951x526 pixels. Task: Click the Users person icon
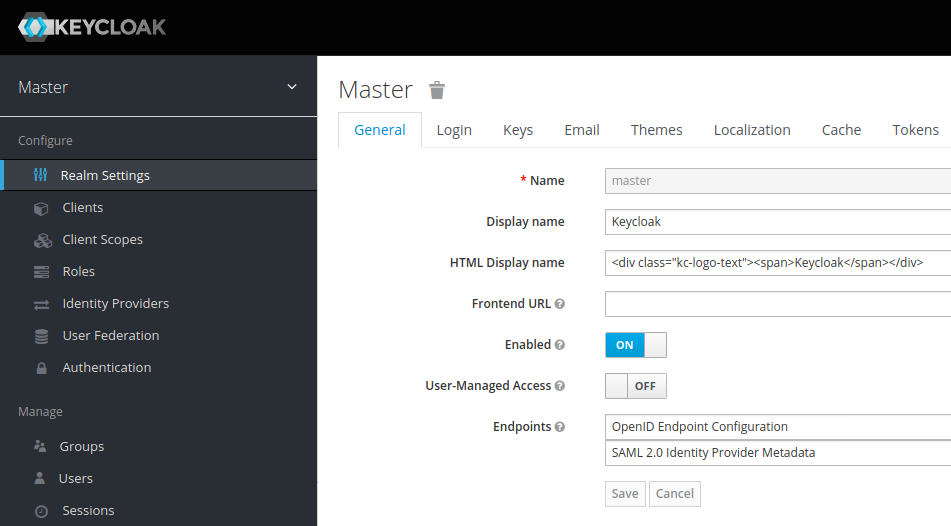pyautogui.click(x=39, y=478)
